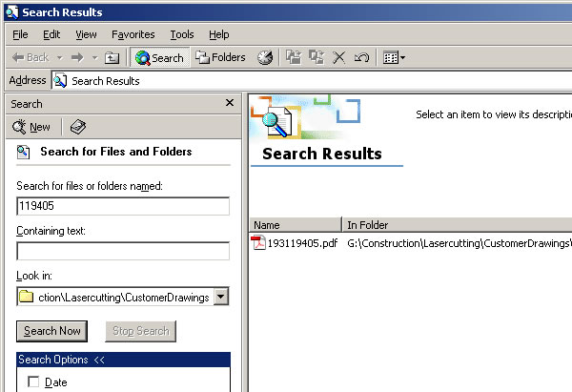
Task: Enable the Date checkbox
Action: click(34, 382)
